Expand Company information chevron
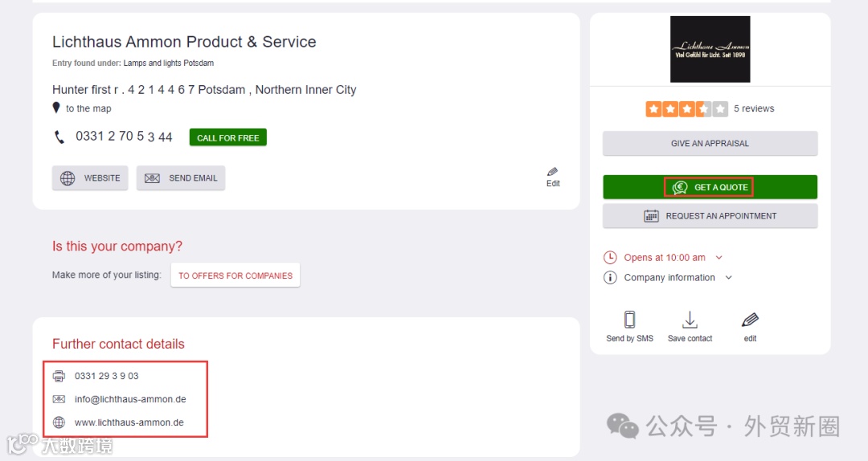Screen dimensions: 868x461 click(x=728, y=278)
